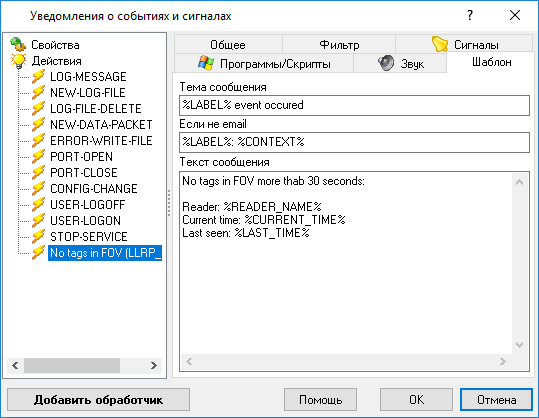Screen dimensions: 539x418
Task: Click down arrow of message text scrollbar
Action: point(519,344)
